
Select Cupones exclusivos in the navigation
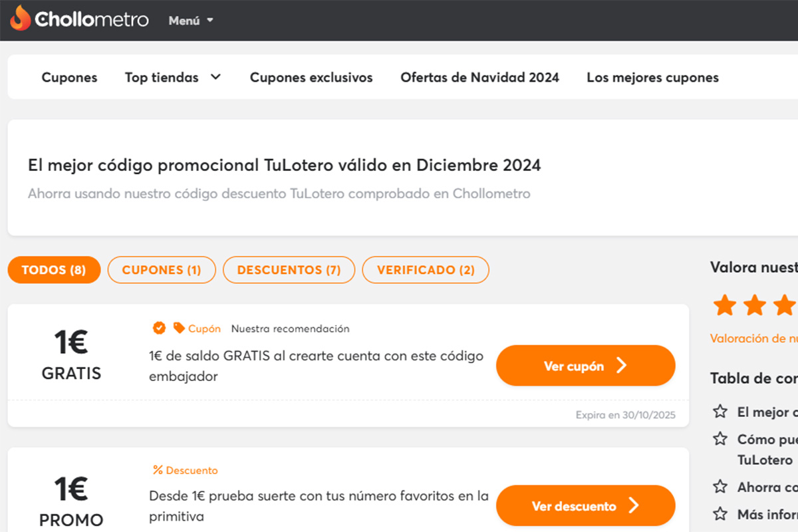tap(311, 77)
